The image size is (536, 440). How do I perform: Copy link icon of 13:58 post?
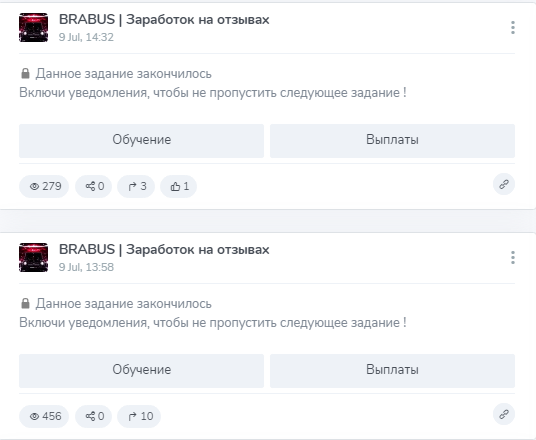pyautogui.click(x=504, y=414)
